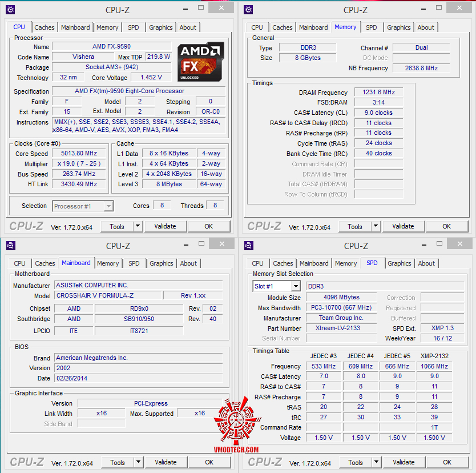Open About tab in Mainboard window
The width and height of the screenshot is (476, 473).
pyautogui.click(x=188, y=263)
